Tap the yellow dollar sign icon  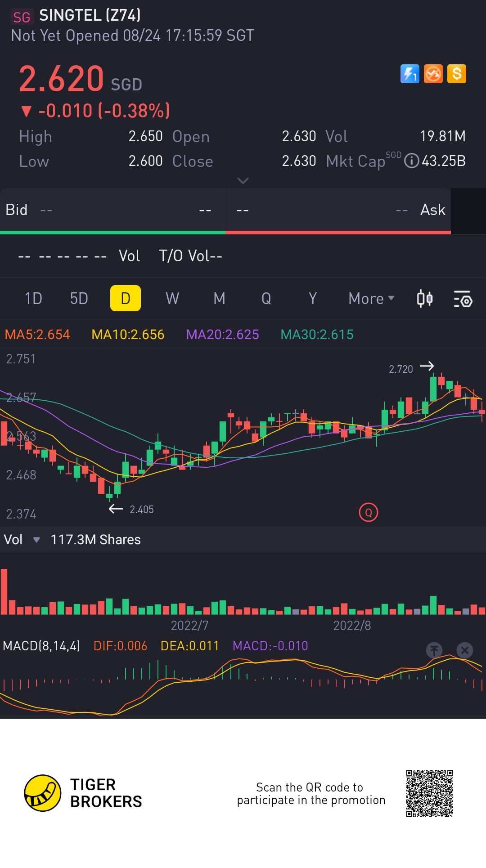tap(457, 74)
